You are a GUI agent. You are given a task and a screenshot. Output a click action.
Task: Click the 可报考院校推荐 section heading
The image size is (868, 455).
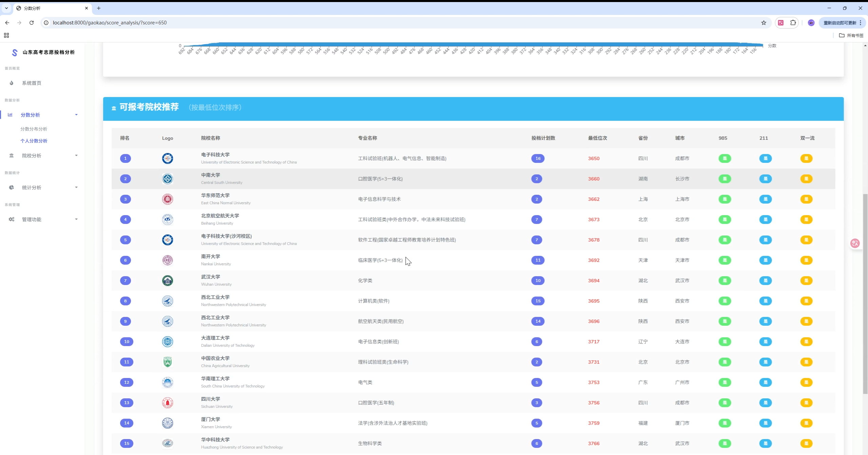(x=149, y=107)
